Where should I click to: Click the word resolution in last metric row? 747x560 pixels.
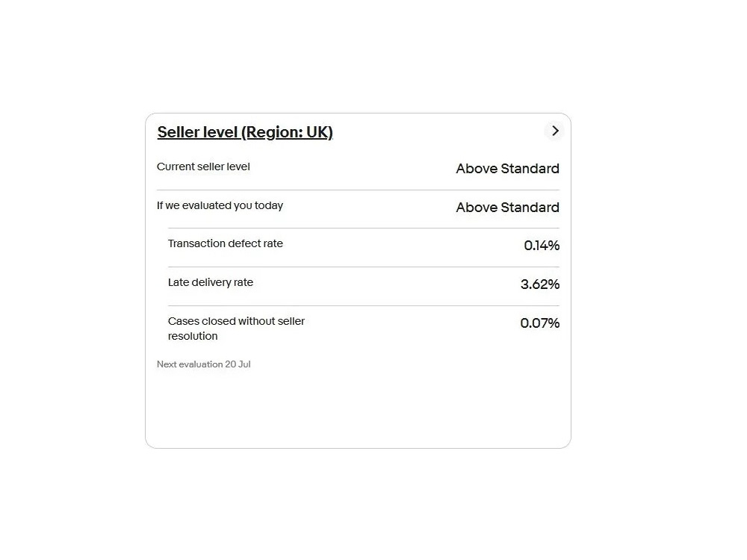pos(193,336)
